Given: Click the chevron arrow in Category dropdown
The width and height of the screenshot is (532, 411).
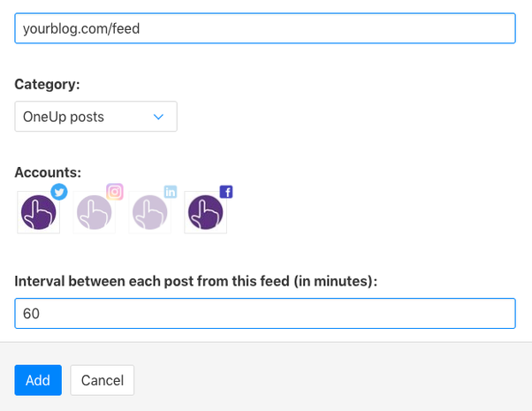Looking at the screenshot, I should [159, 117].
